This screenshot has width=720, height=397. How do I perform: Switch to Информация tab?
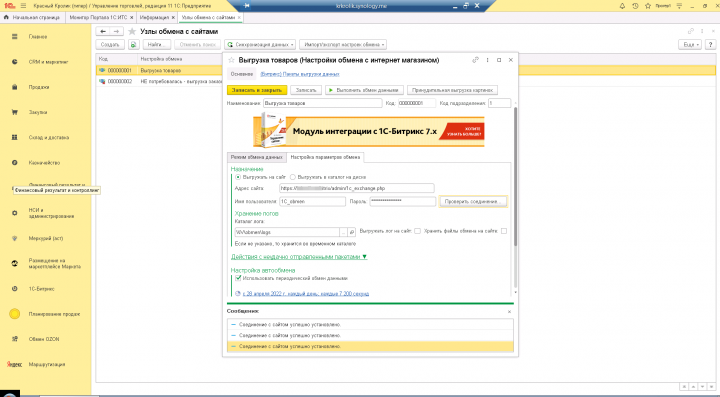[x=154, y=17]
